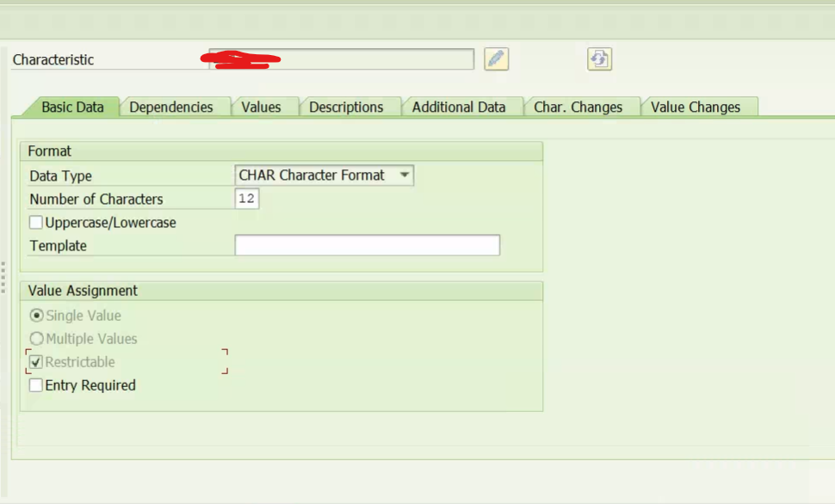Click the pencil Change icon beside Characteristic

click(x=496, y=58)
